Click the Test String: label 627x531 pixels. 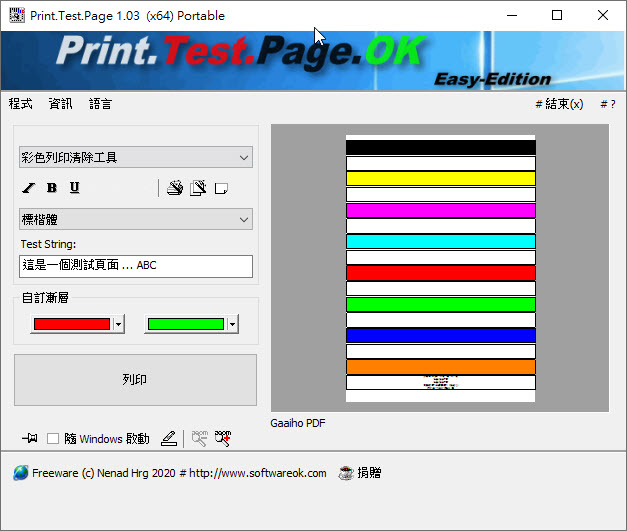coord(48,244)
